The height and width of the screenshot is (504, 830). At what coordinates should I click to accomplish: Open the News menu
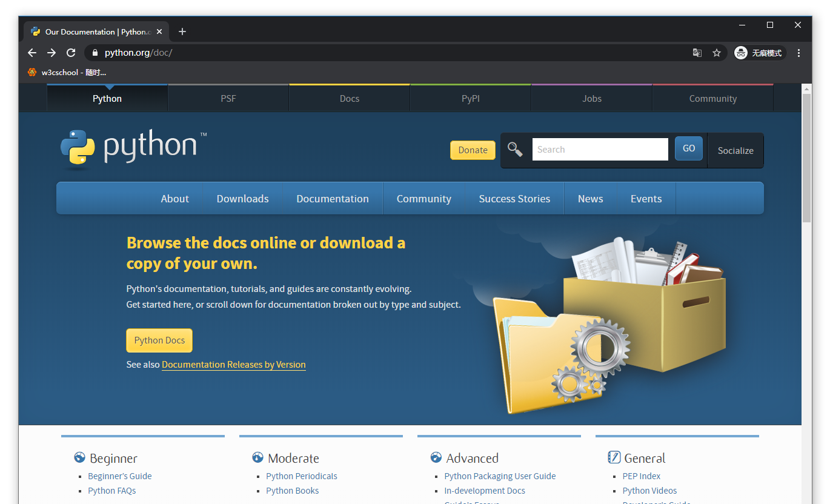pos(591,199)
